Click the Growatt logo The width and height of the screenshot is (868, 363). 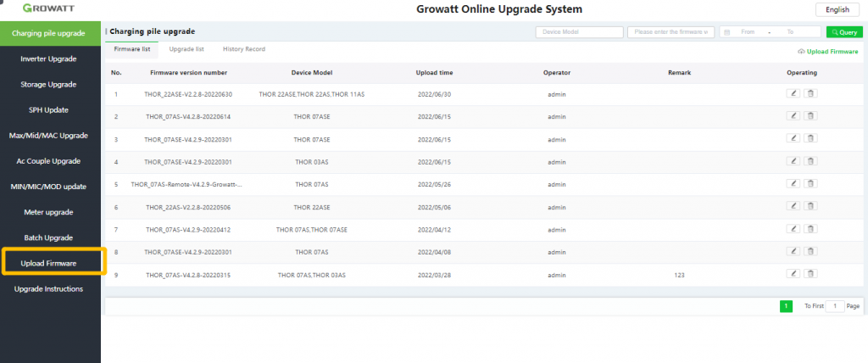tap(48, 8)
